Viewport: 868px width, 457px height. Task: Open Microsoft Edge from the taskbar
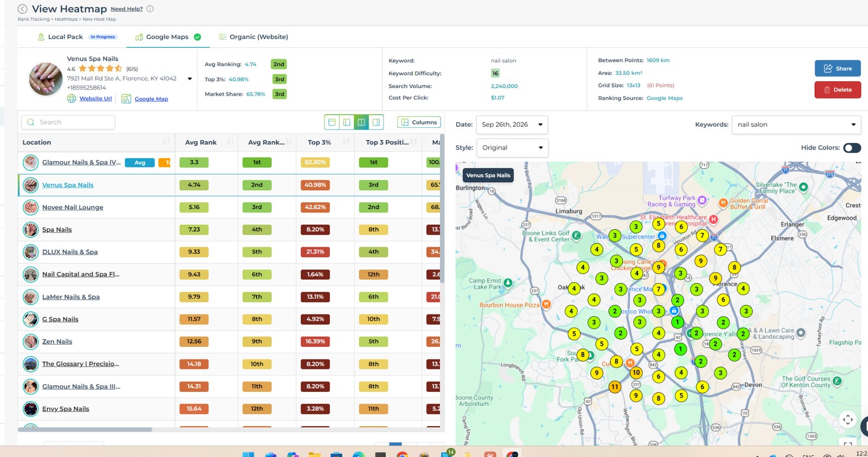coord(359,454)
